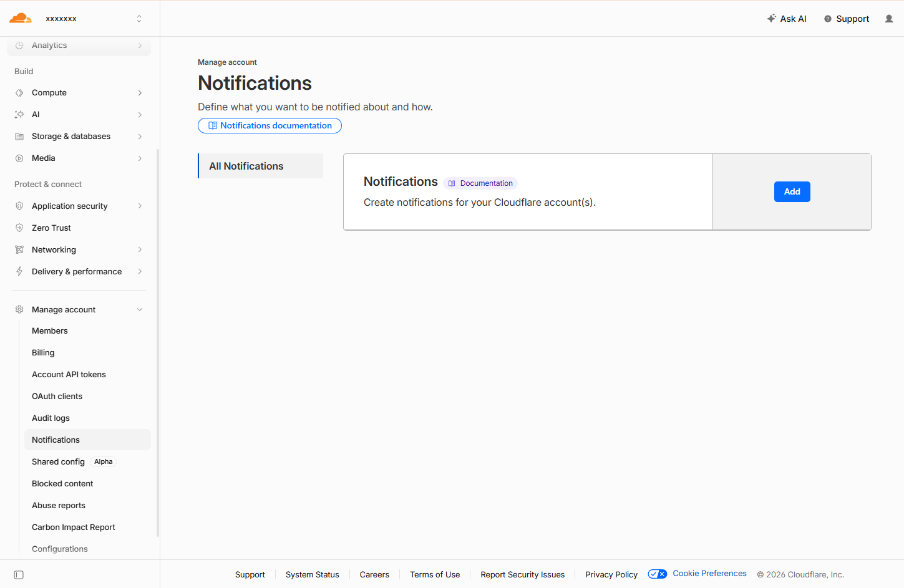904x588 pixels.
Task: Open Terms of Use link
Action: point(435,575)
